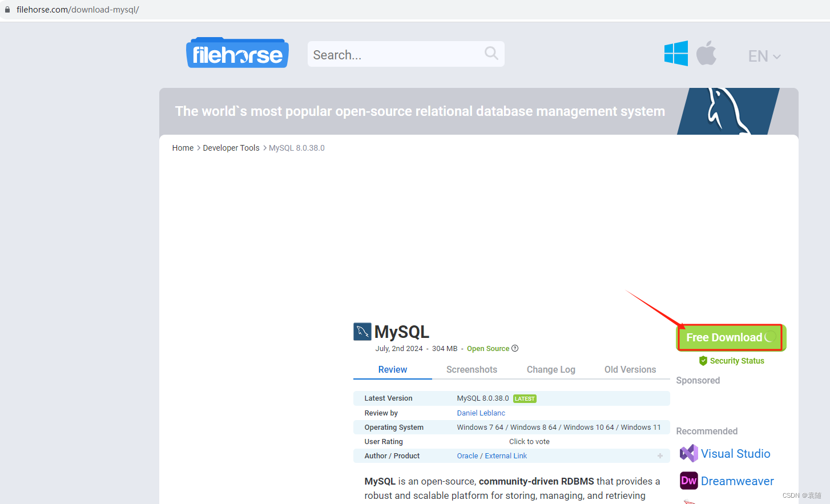The image size is (830, 504).
Task: Click 'MySQL 8.0.38.0' latest version value
Action: click(483, 398)
